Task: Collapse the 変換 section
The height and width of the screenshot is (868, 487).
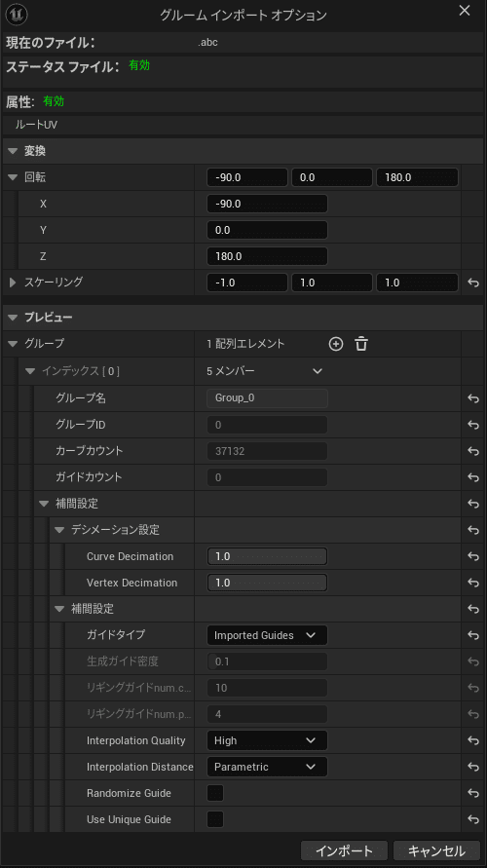Action: coord(13,151)
